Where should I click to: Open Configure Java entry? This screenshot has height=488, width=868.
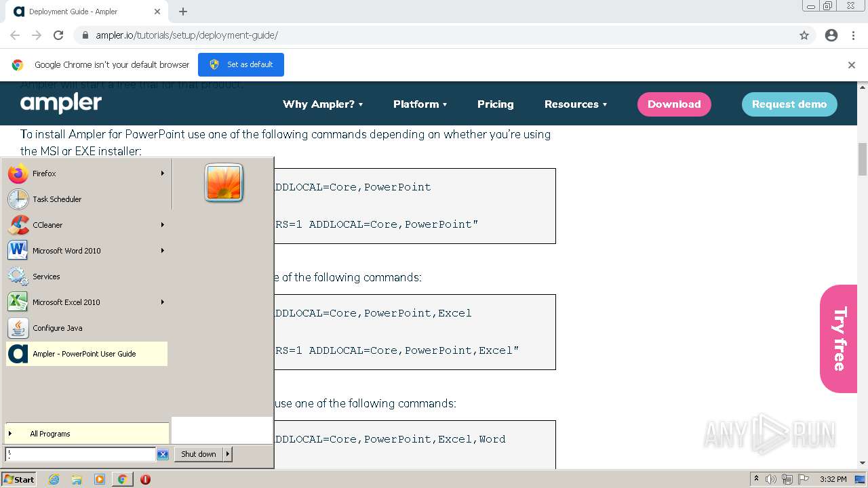86,328
